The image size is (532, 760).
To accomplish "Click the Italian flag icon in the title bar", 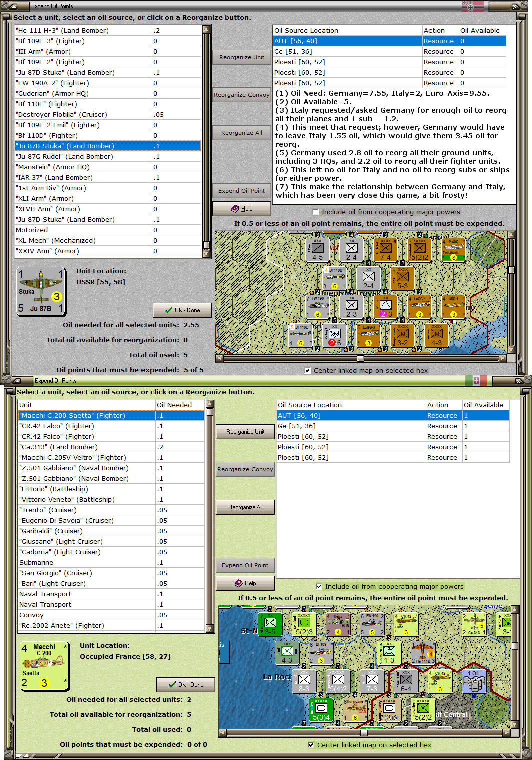I will pos(476,380).
